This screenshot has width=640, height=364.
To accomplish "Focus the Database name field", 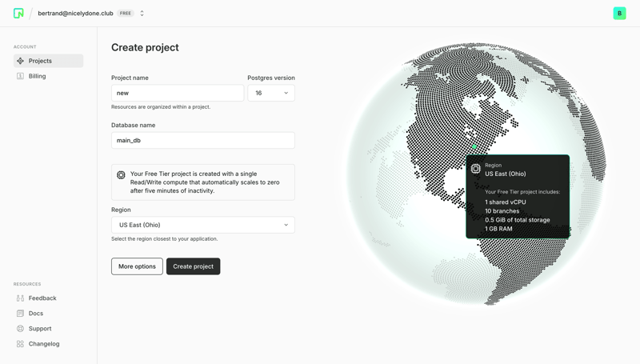I will 202,140.
